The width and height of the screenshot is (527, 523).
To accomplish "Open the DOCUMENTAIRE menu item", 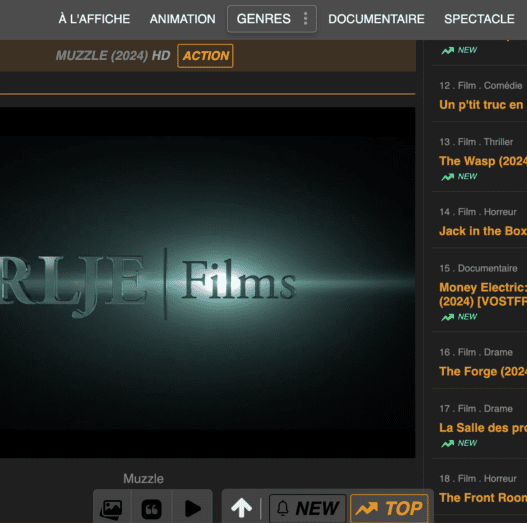I will pos(376,19).
